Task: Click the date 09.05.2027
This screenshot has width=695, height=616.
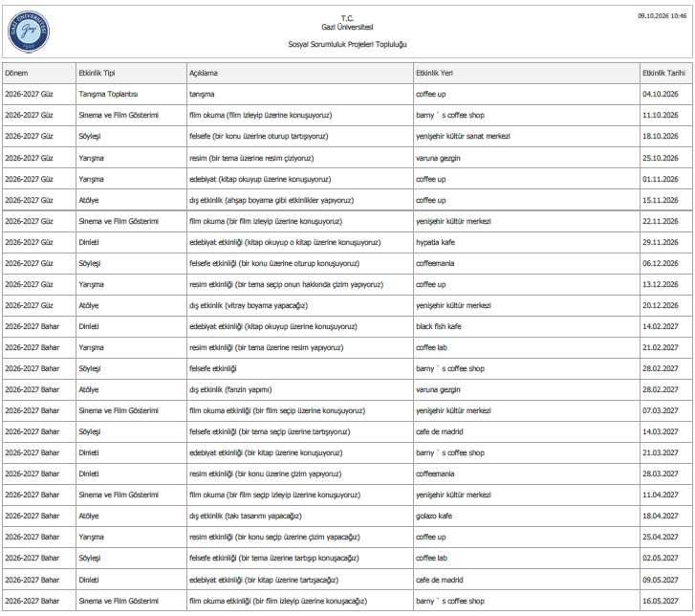Action: (660, 580)
